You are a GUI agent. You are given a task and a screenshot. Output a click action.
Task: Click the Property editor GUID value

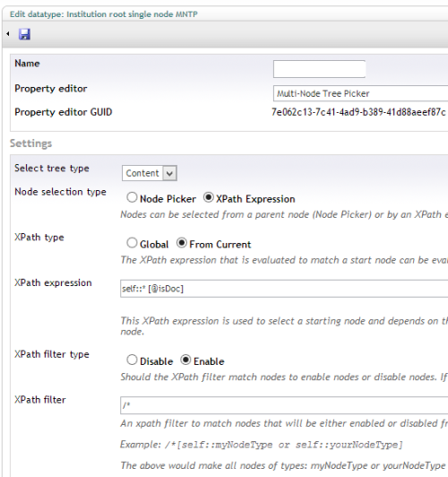(358, 112)
